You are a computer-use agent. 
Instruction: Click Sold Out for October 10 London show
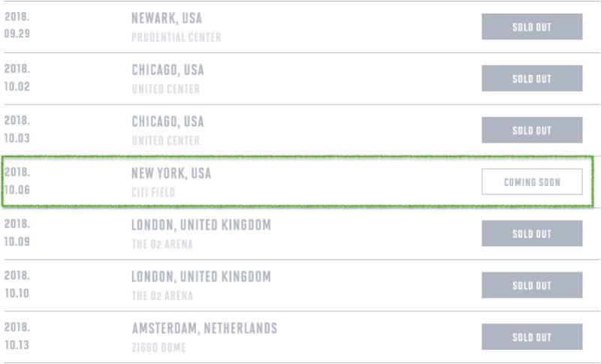point(532,285)
